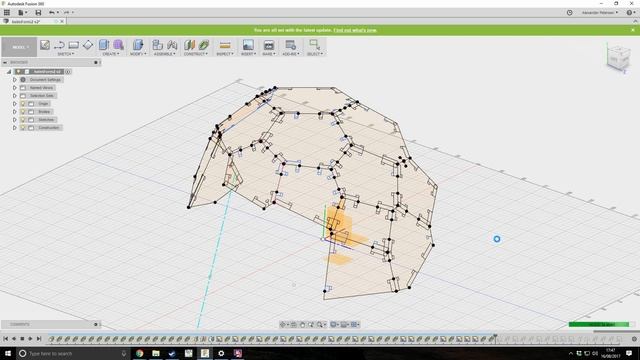The width and height of the screenshot is (640, 360).
Task: Open the job status clock icon
Action: point(569,13)
